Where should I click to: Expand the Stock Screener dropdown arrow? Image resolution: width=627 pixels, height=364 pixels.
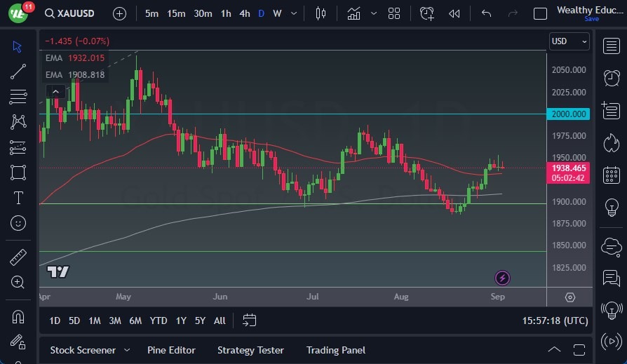coord(127,350)
